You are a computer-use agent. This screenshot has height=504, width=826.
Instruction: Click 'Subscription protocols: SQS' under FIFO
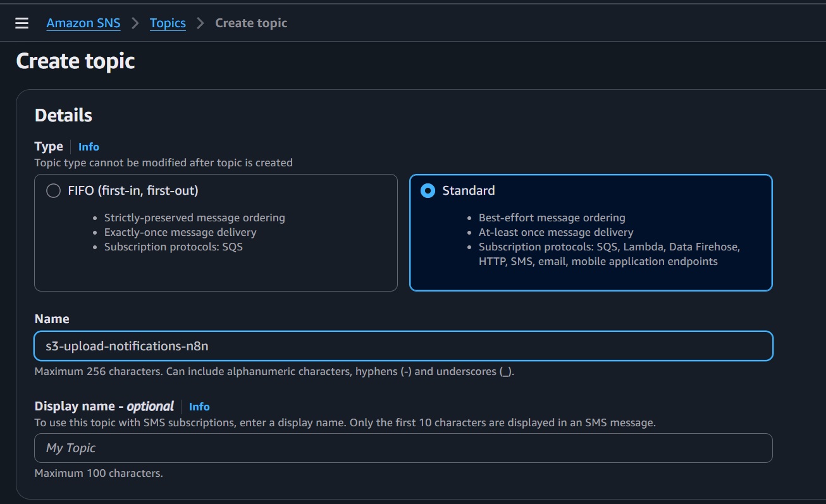173,247
